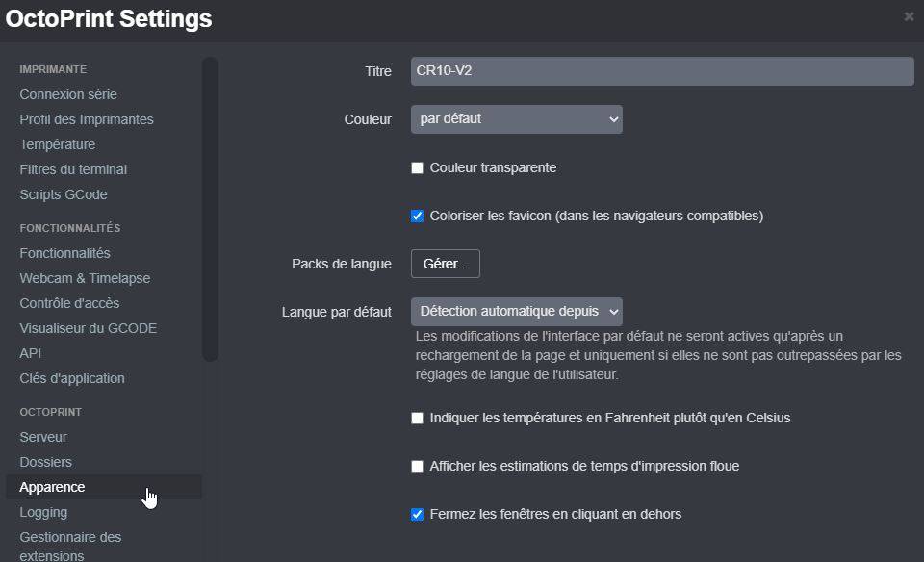Open Profil des Imprimantes section
The image size is (924, 562).
(87, 119)
